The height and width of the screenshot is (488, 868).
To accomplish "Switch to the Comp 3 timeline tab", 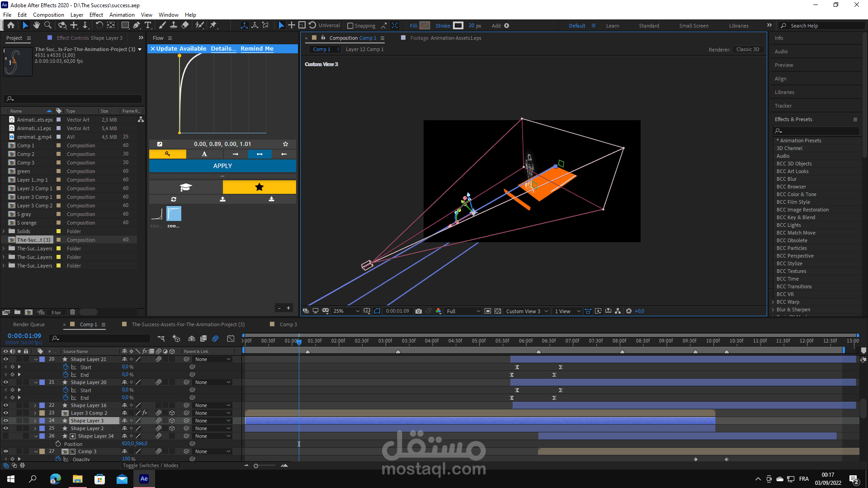I will (288, 324).
